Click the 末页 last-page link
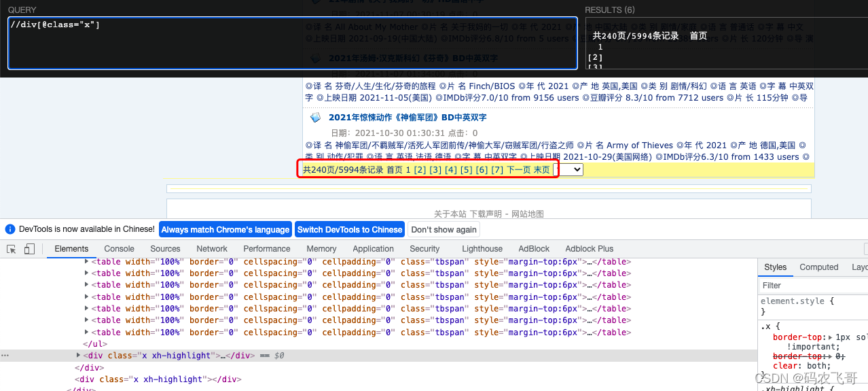Screen dimensions: 868x391 pyautogui.click(x=542, y=170)
